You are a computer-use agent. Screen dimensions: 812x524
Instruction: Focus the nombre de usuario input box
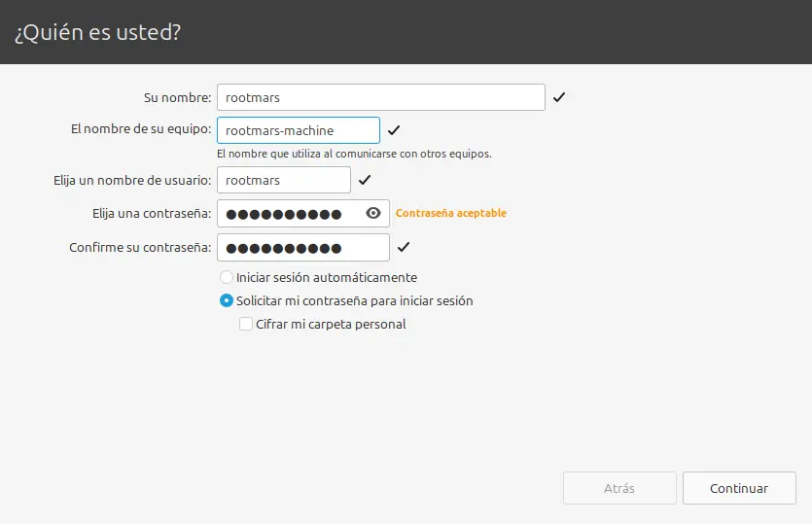[283, 180]
